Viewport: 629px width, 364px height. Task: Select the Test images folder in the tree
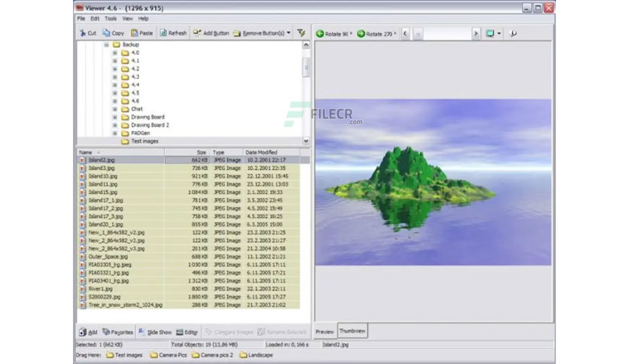tap(144, 141)
